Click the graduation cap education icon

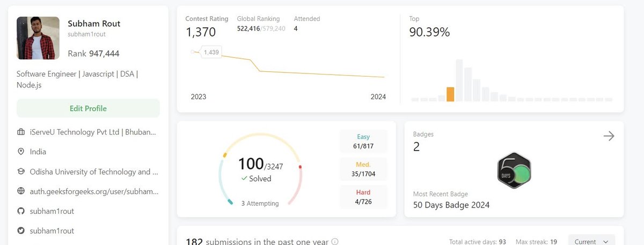(21, 172)
